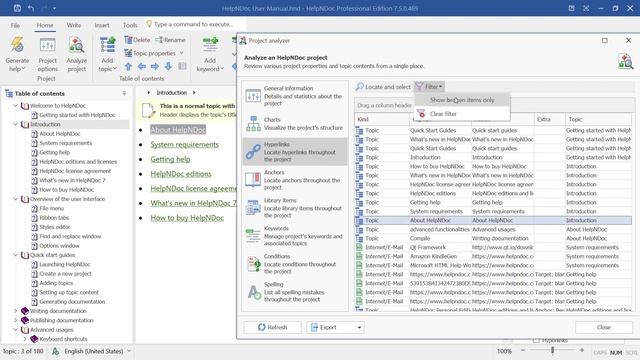Click the save icon in title bar

point(17,8)
